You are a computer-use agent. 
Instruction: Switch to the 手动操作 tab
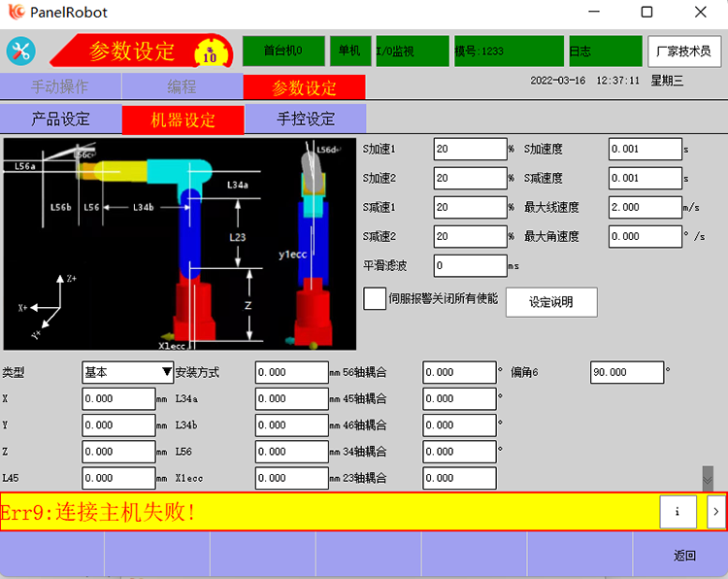tap(60, 87)
